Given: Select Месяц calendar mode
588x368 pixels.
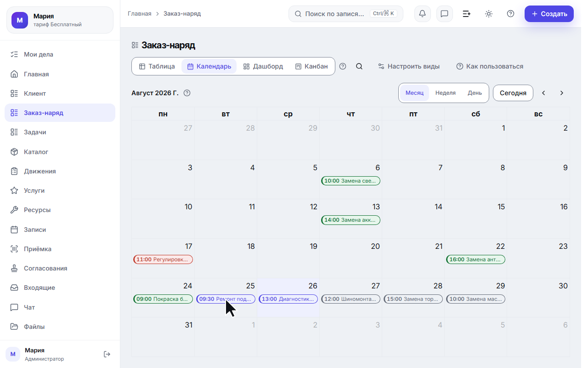Looking at the screenshot, I should pyautogui.click(x=414, y=93).
